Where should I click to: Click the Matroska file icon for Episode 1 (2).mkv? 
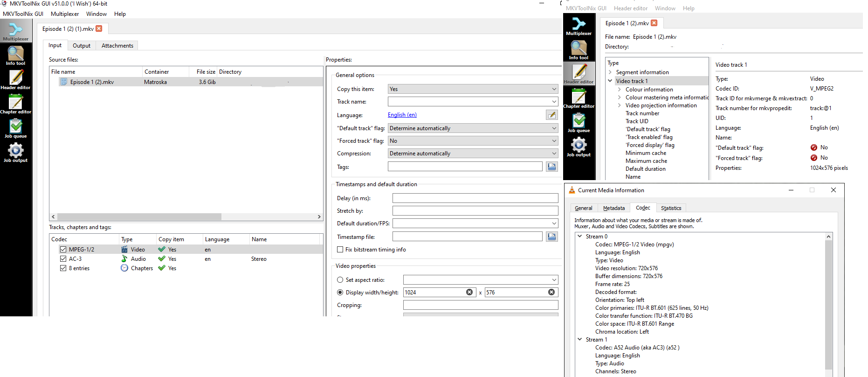tap(64, 82)
